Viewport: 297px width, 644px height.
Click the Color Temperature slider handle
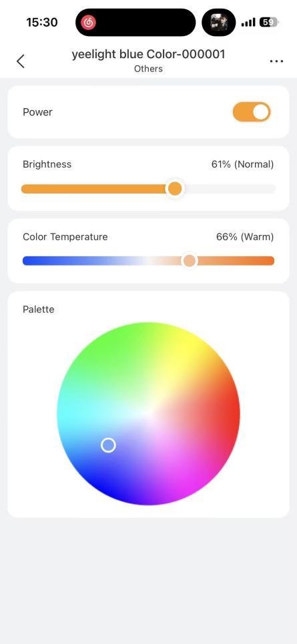[190, 261]
